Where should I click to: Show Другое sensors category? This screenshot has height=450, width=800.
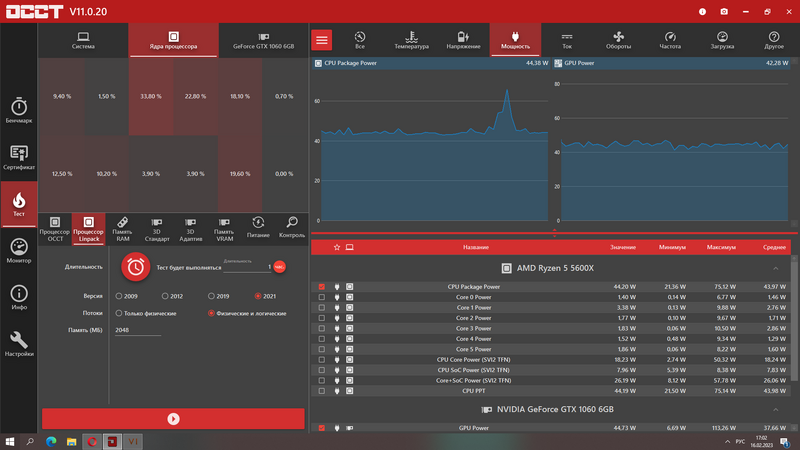coord(774,40)
